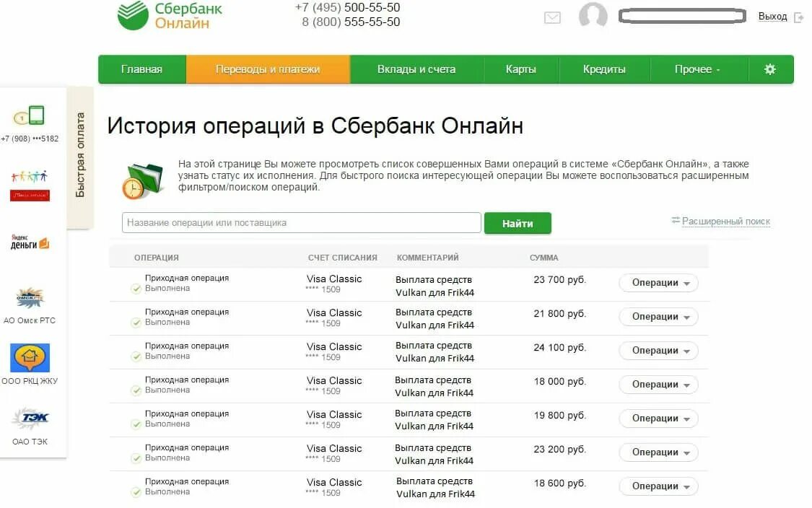Click the redacted user name field
The height and width of the screenshot is (508, 812).
(x=682, y=16)
